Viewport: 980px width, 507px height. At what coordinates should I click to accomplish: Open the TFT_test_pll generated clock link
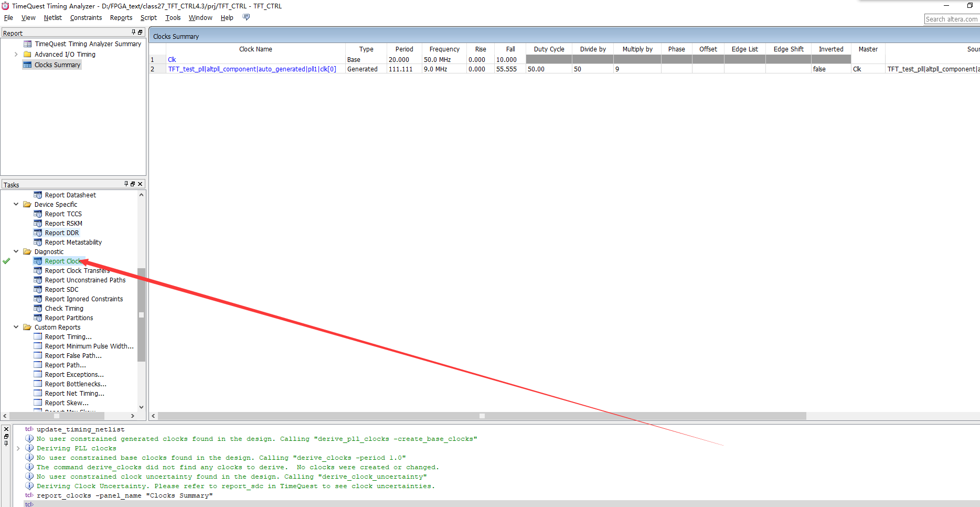tap(252, 69)
